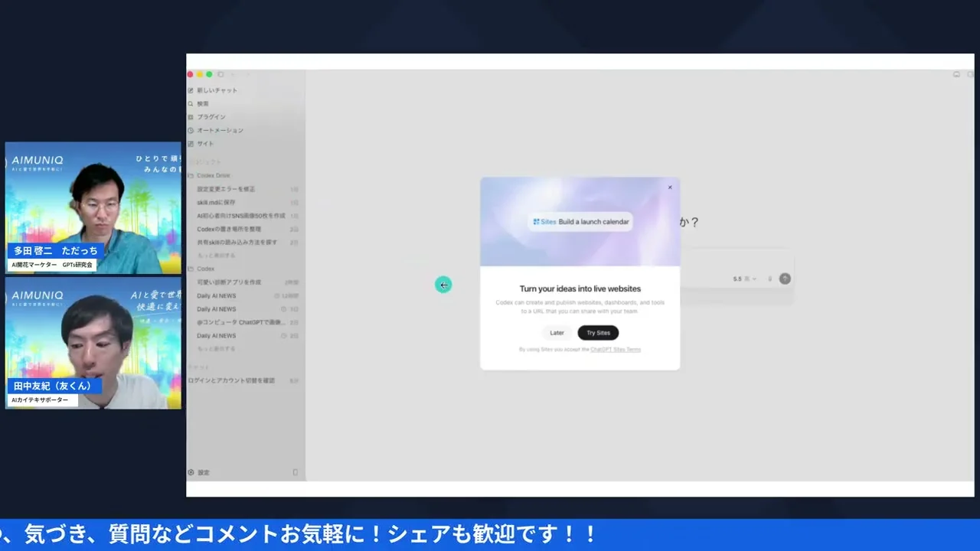This screenshot has height=551, width=980.
Task: Click the settings gear icon
Action: (x=191, y=473)
